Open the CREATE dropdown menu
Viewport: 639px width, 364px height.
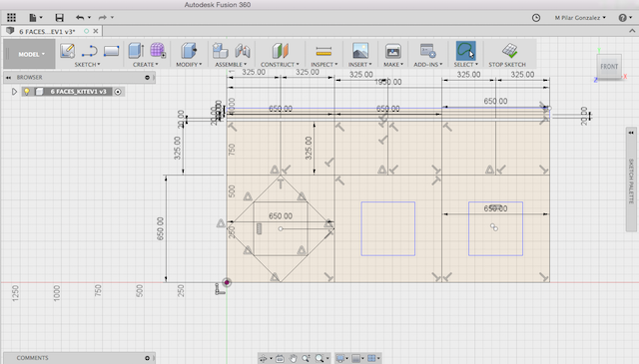coord(145,65)
